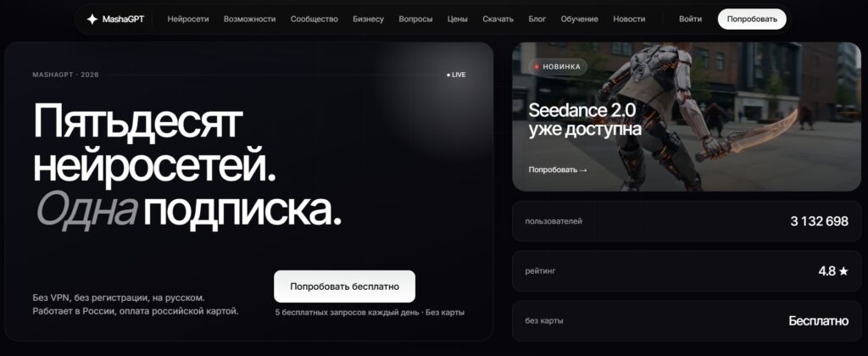Click the 4.8 ★ rating value
Image resolution: width=868 pixels, height=356 pixels.
pyautogui.click(x=833, y=271)
